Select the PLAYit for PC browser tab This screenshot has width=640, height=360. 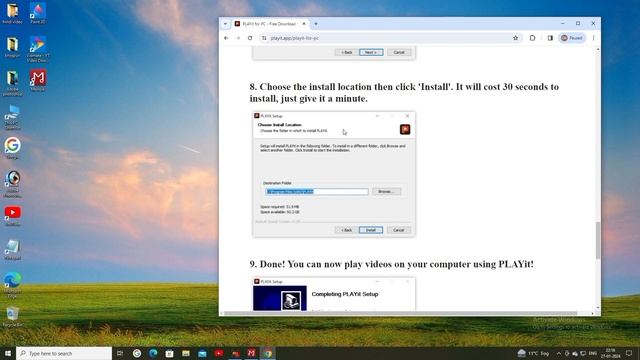tap(270, 24)
